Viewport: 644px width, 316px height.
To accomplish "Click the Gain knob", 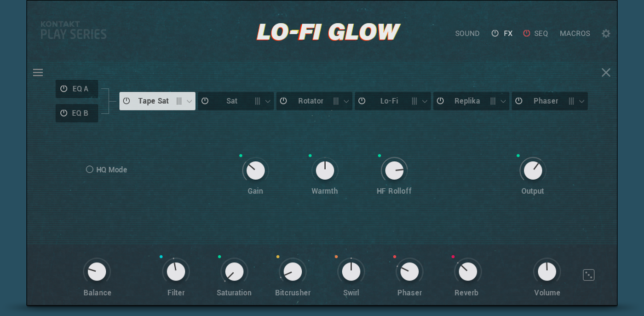I will [255, 170].
